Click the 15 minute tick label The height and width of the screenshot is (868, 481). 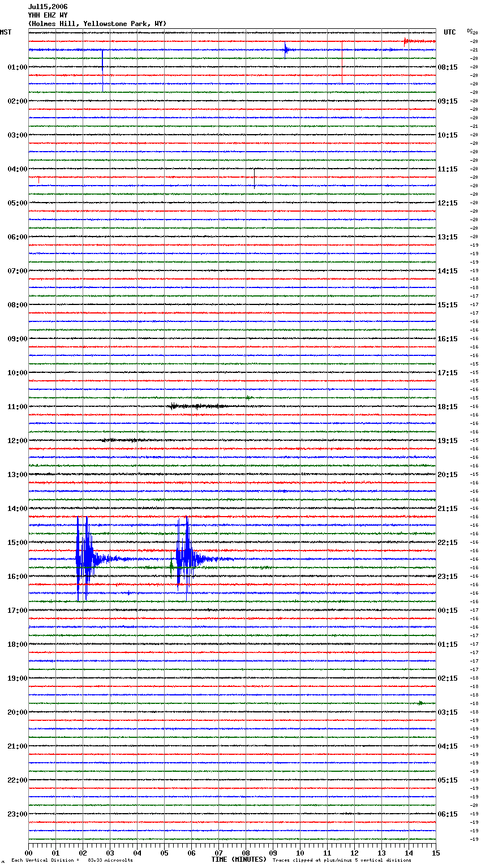click(436, 853)
